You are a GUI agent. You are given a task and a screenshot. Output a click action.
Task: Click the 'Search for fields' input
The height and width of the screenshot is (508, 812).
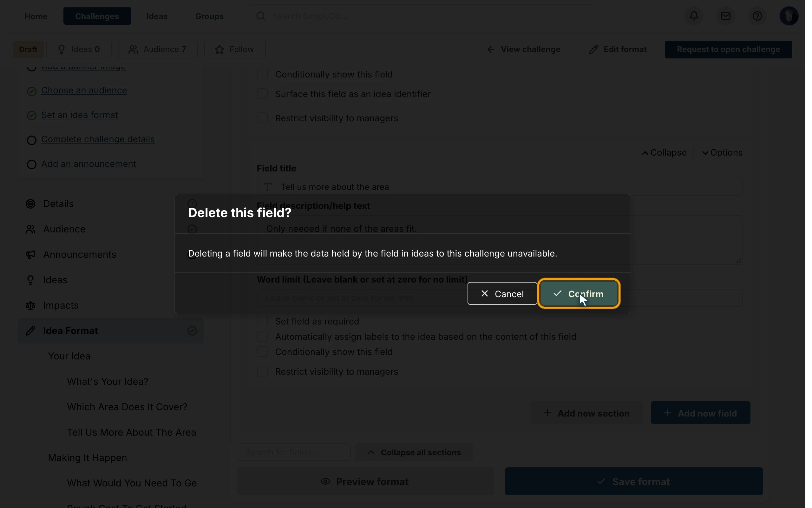[x=294, y=452]
